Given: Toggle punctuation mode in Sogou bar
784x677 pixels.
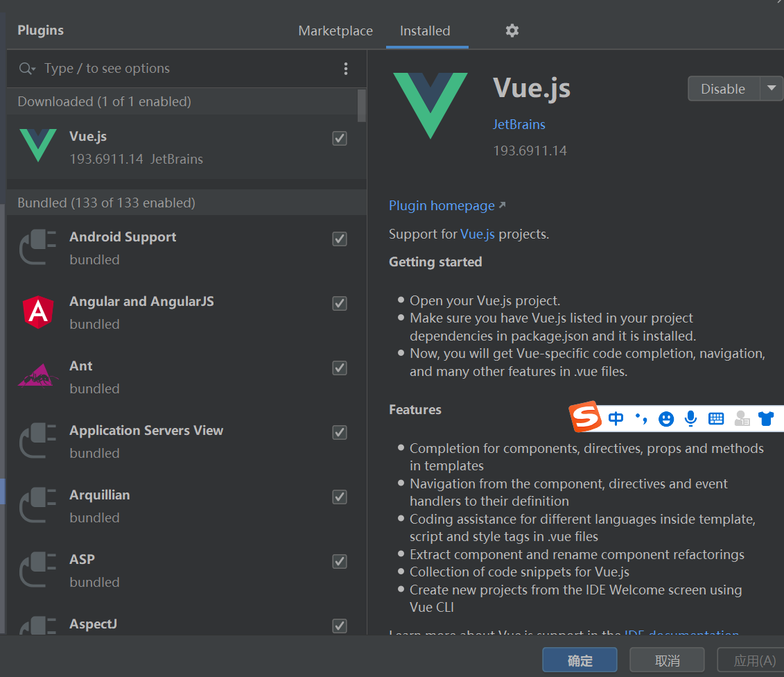Looking at the screenshot, I should [x=641, y=418].
